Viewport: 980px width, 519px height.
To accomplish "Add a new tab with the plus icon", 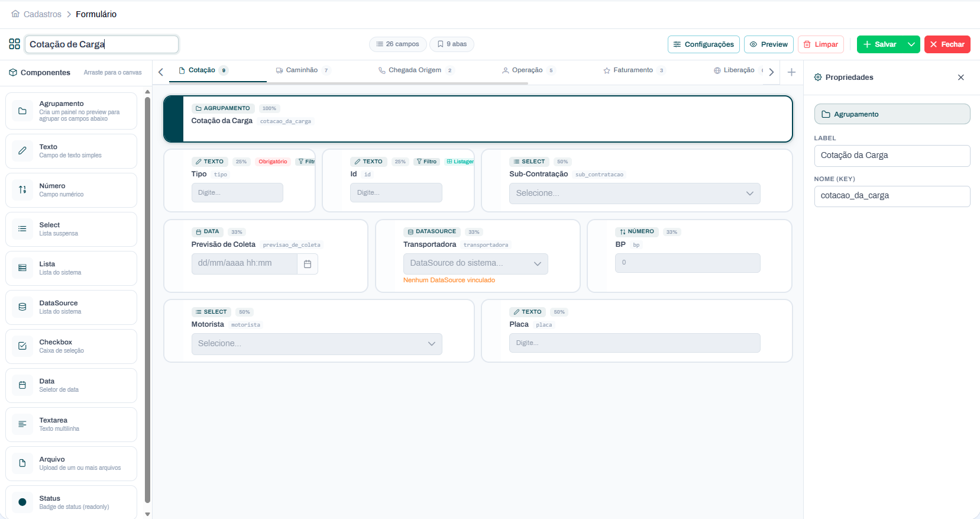I will [791, 72].
